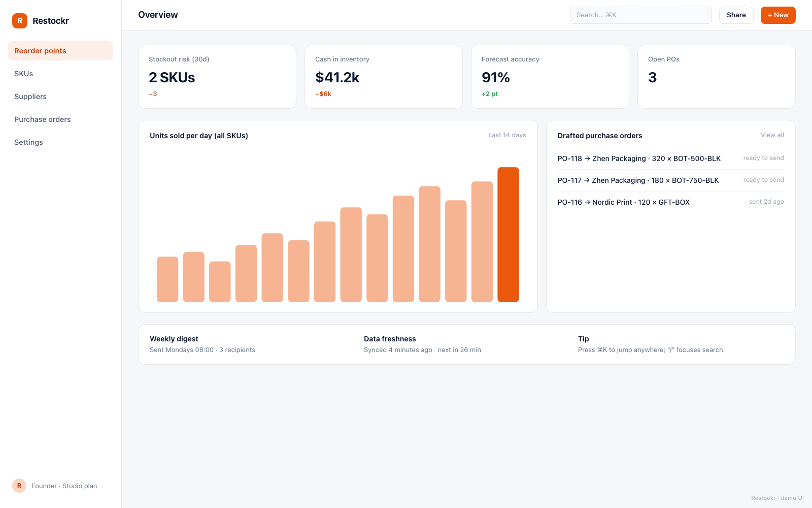The width and height of the screenshot is (812, 508).
Task: Click the '−$6k' cash delta value
Action: click(x=323, y=94)
